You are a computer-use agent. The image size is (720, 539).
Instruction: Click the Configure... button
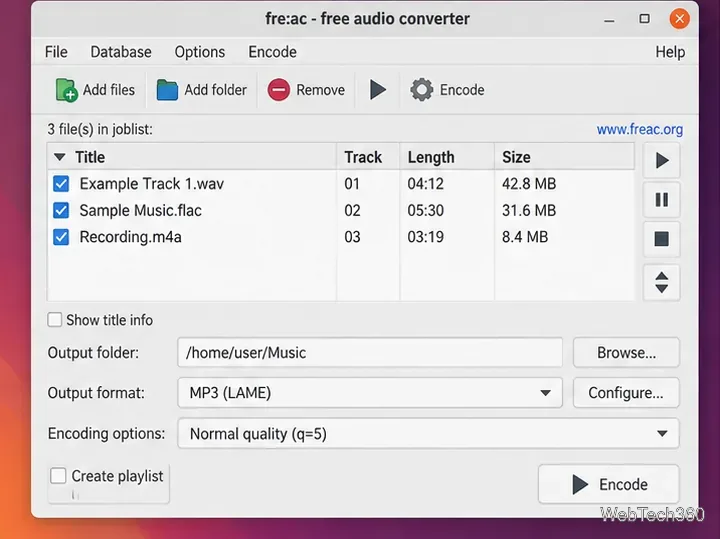[626, 393]
